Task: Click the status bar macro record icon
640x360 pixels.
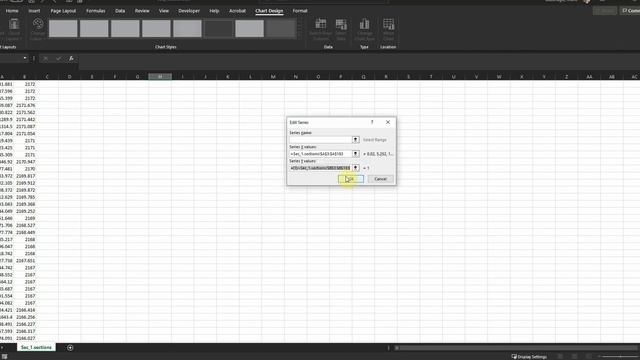Action: pos(4,356)
